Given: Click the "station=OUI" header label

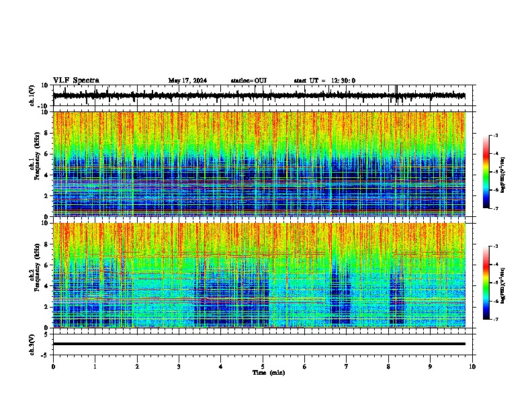Looking at the screenshot, I should click(249, 81).
